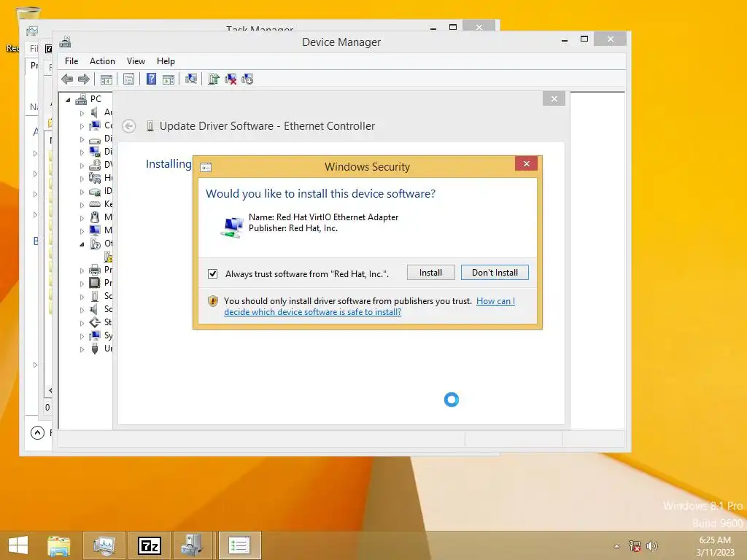
Task: Toggle the Show/Hide Action Pane toolbar icon
Action: click(169, 79)
